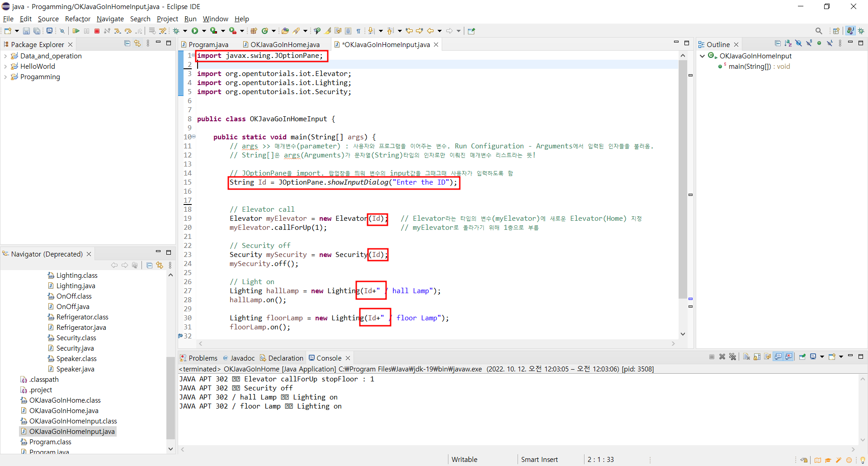This screenshot has height=466, width=868.
Task: Click the editor horizontal scrollbar
Action: pyautogui.click(x=436, y=343)
